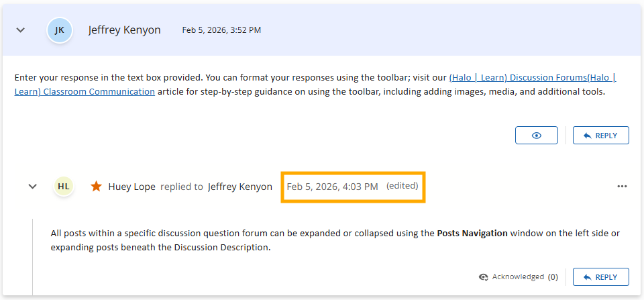The height and width of the screenshot is (300, 644).
Task: Click Jeffrey Kenyon's name after 'replied to'
Action: coord(240,187)
